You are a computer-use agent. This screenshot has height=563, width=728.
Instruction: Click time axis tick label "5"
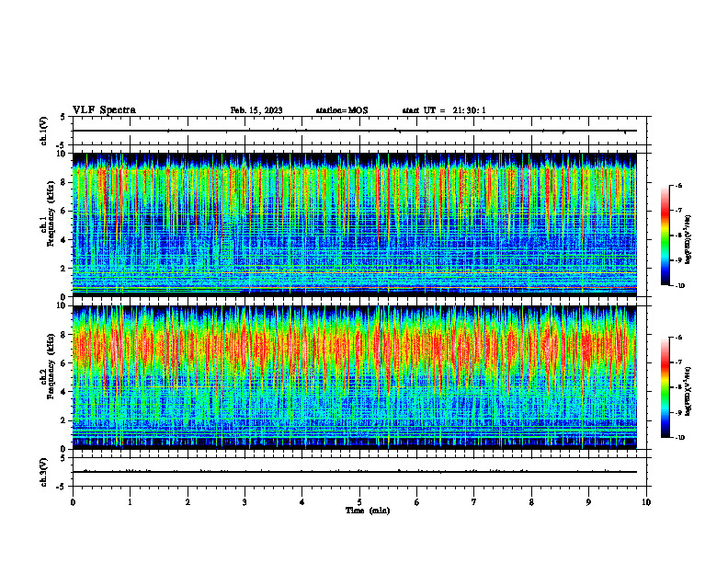[x=359, y=502]
